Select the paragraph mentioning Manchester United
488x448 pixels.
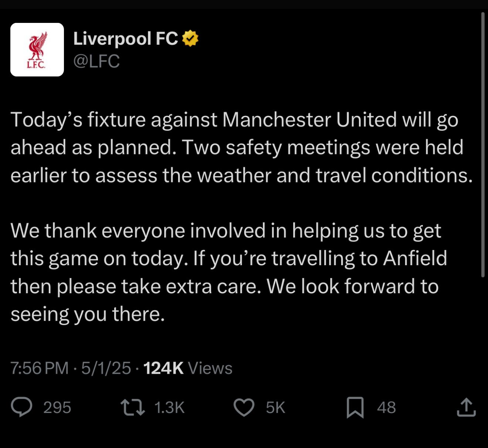(x=242, y=147)
